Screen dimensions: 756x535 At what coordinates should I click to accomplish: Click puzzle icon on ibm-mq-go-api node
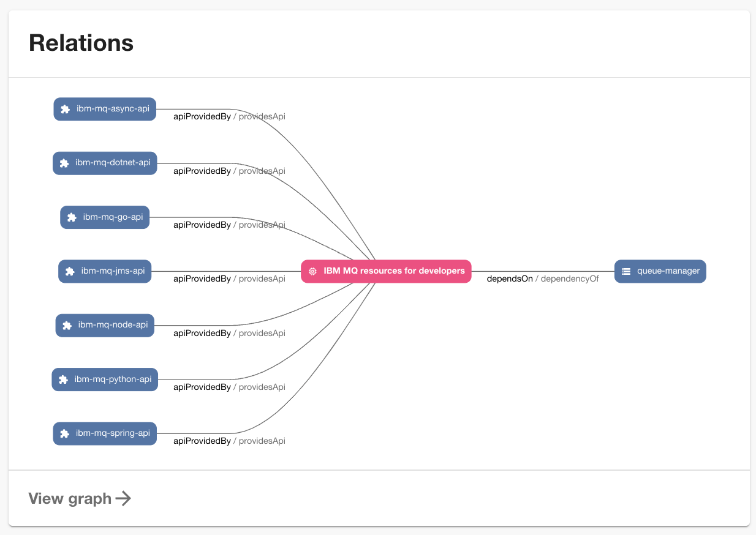point(72,217)
